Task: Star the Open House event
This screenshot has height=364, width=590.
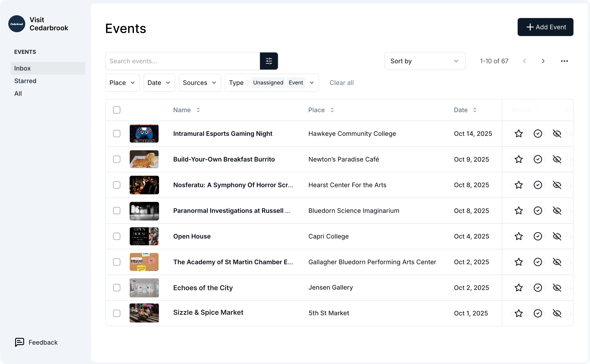Action: pyautogui.click(x=519, y=236)
